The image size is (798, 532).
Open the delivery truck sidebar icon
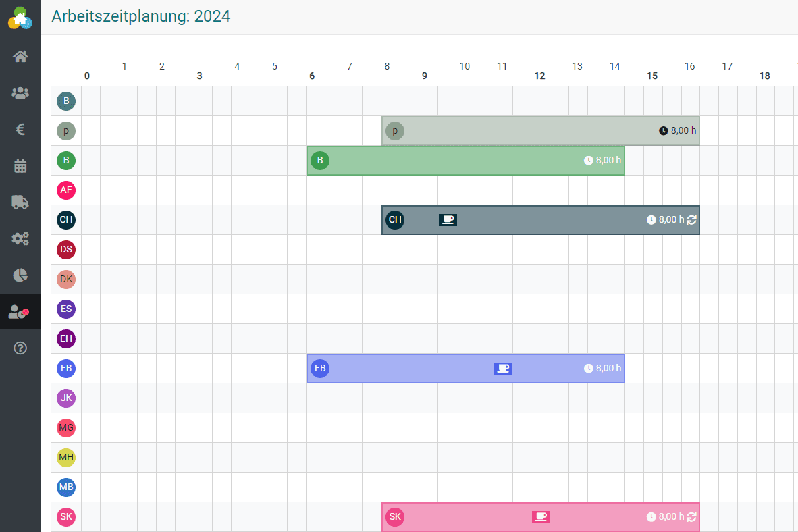click(x=20, y=202)
